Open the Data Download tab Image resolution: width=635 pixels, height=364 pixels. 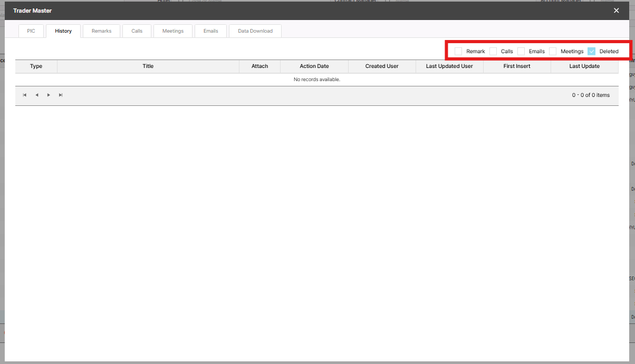(255, 31)
